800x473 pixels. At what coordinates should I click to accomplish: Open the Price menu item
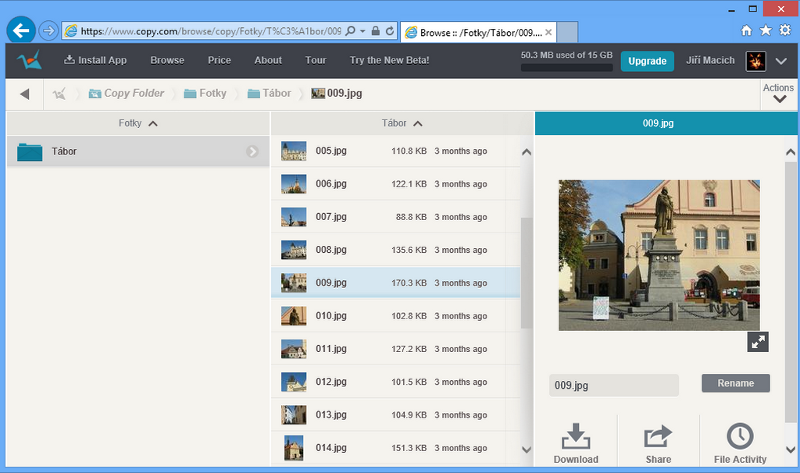coord(219,60)
